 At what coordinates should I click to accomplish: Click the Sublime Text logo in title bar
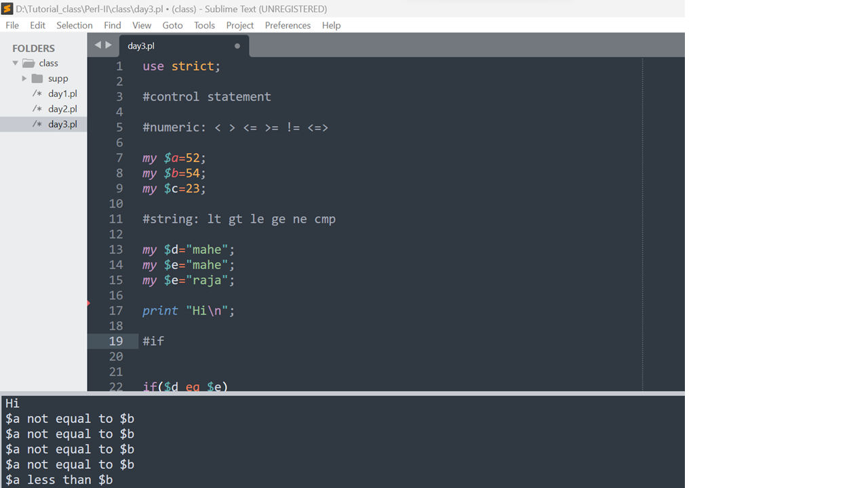[7, 9]
